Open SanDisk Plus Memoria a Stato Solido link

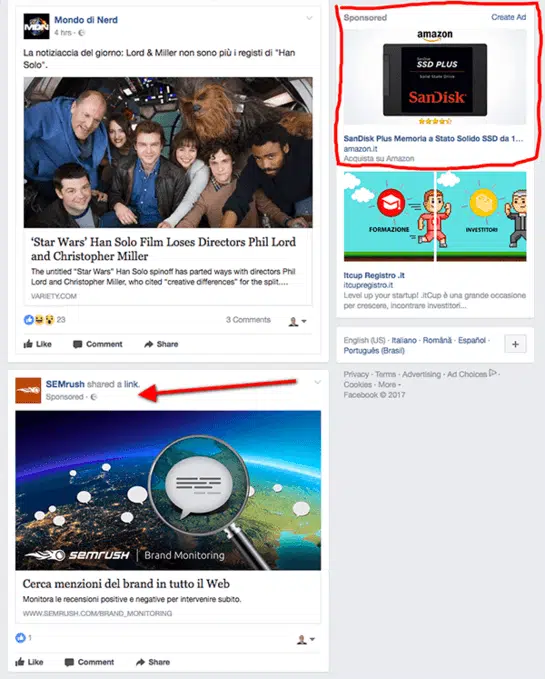433,139
